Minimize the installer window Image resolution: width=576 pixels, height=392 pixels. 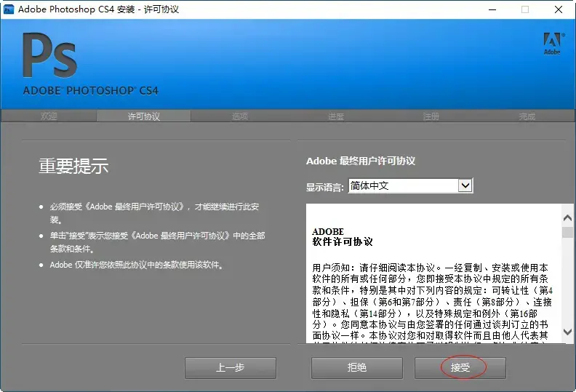492,9
